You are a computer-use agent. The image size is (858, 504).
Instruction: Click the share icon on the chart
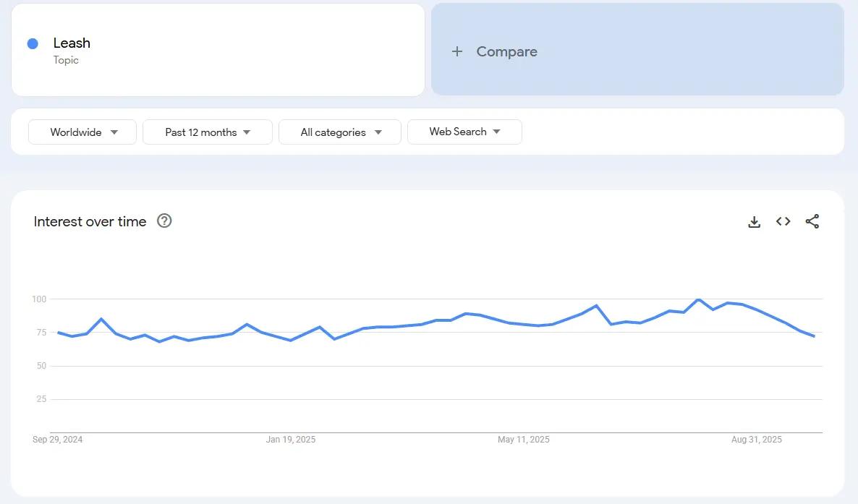pyautogui.click(x=812, y=222)
